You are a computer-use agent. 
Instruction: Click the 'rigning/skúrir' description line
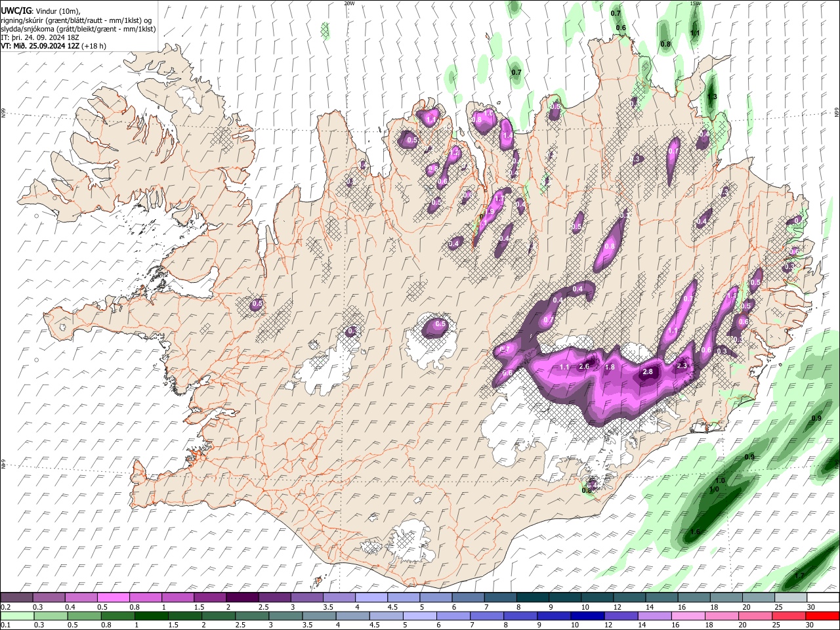(76, 20)
